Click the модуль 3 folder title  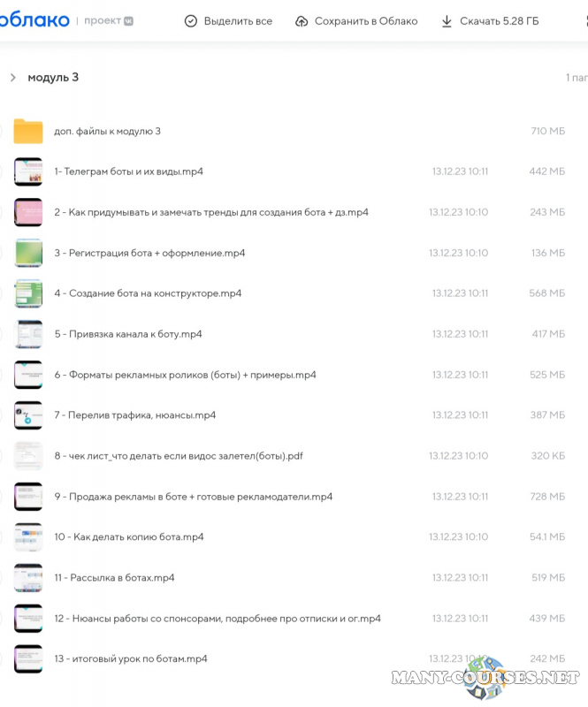pos(53,78)
